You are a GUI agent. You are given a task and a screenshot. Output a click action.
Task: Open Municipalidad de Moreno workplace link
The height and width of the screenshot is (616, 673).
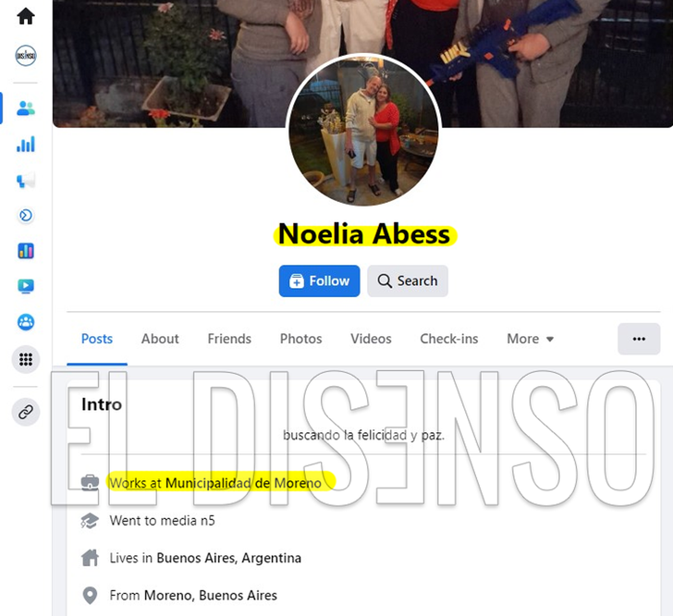(x=243, y=483)
